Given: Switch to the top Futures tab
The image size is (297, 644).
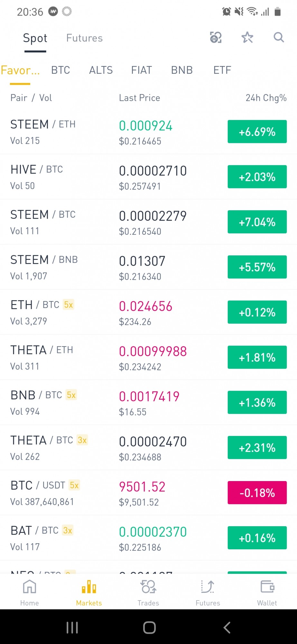Looking at the screenshot, I should 84,38.
